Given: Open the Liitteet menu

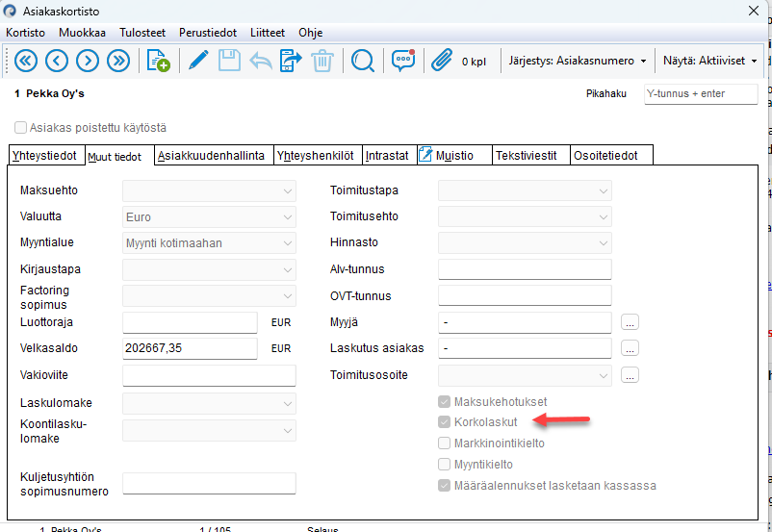Looking at the screenshot, I should (268, 33).
